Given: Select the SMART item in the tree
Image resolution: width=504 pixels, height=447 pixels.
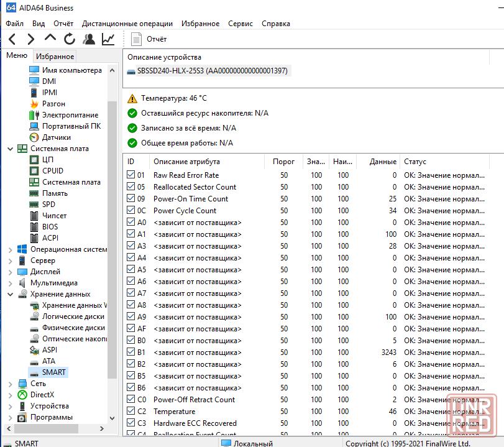Looking at the screenshot, I should click(x=53, y=372).
